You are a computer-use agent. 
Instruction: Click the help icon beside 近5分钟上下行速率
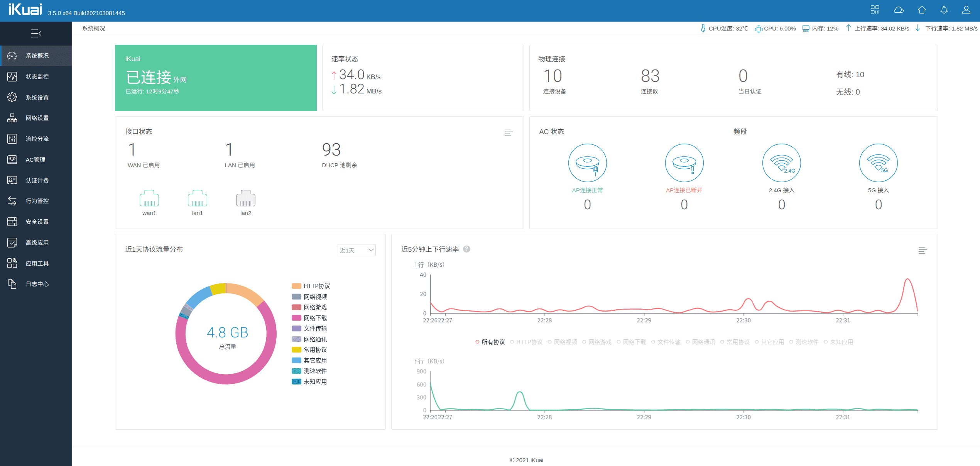pyautogui.click(x=466, y=249)
